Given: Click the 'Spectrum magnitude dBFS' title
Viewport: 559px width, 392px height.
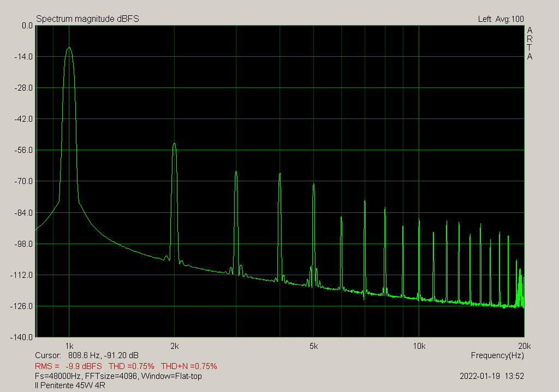Looking at the screenshot, I should (x=87, y=19).
